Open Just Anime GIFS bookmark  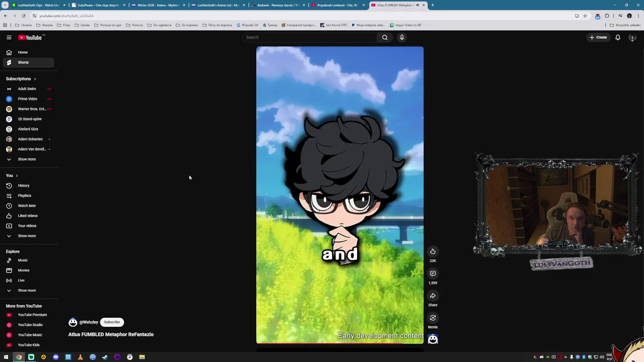point(333,25)
